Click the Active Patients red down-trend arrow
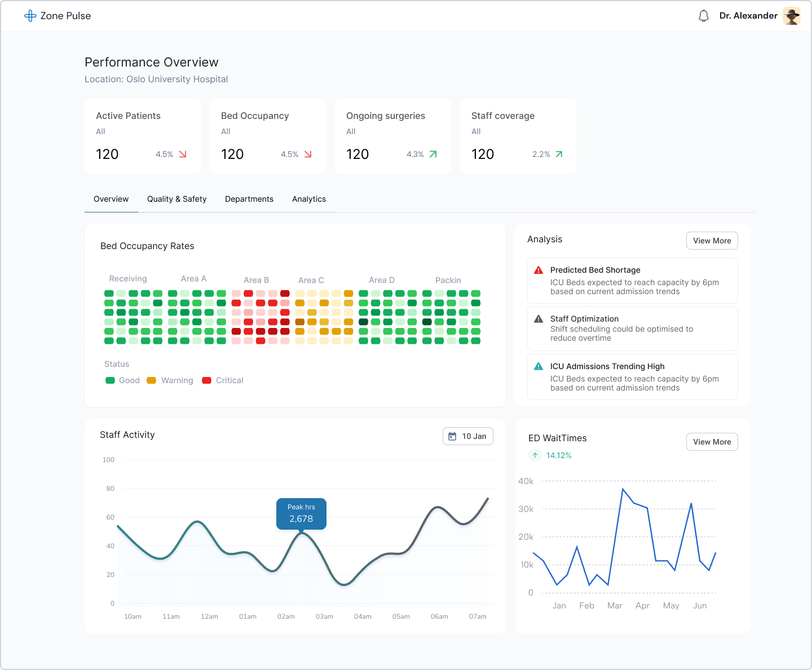The height and width of the screenshot is (670, 812). [183, 154]
